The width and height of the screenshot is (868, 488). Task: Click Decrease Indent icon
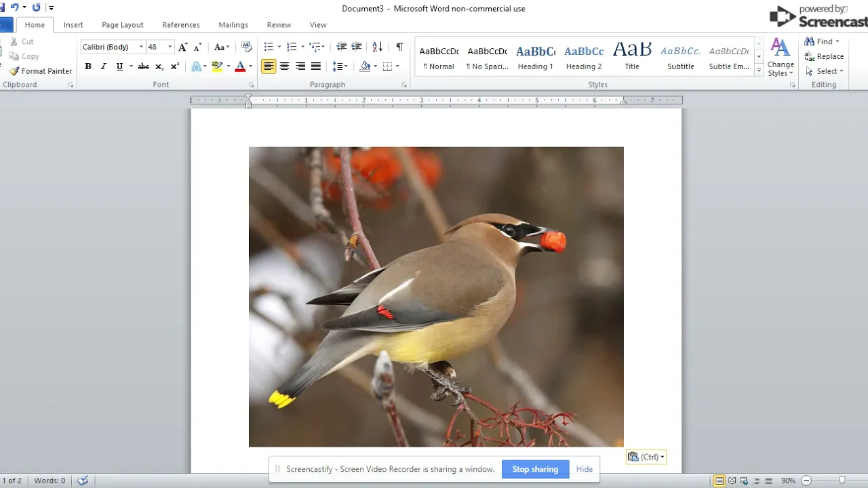[x=342, y=47]
